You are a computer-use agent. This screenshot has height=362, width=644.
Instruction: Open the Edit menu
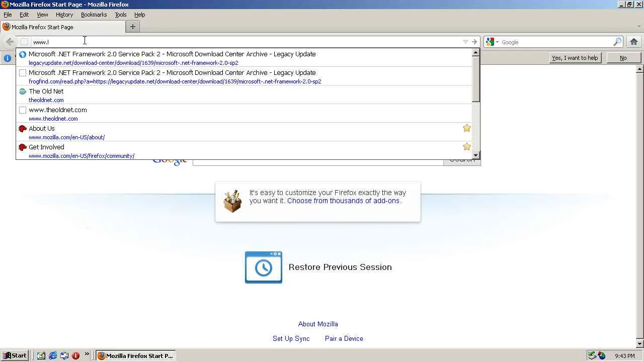(24, 15)
